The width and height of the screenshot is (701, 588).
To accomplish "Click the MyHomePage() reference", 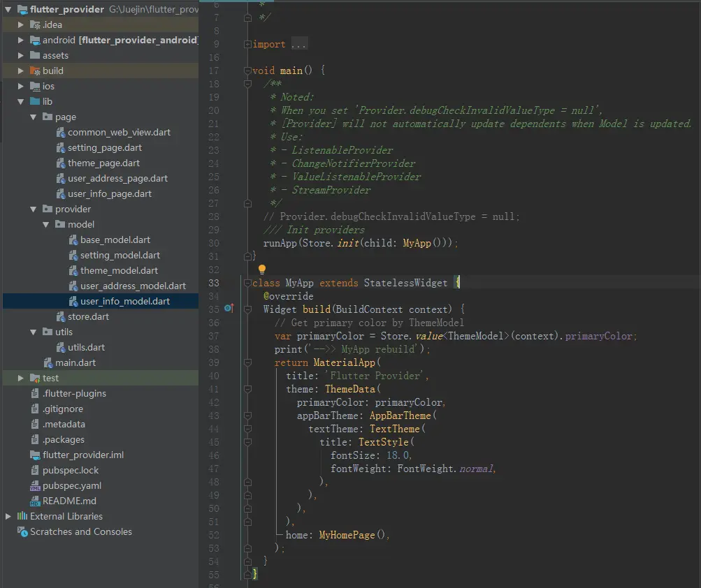I will [352, 535].
